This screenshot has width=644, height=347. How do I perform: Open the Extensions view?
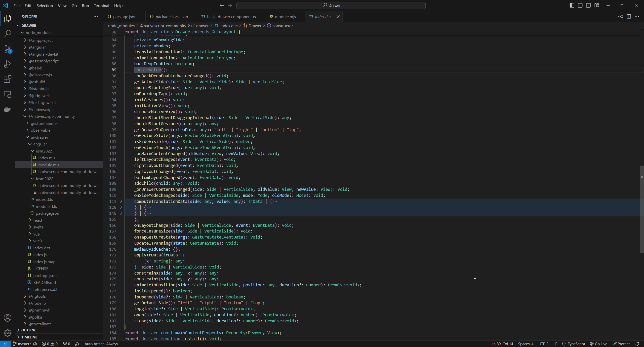[8, 79]
